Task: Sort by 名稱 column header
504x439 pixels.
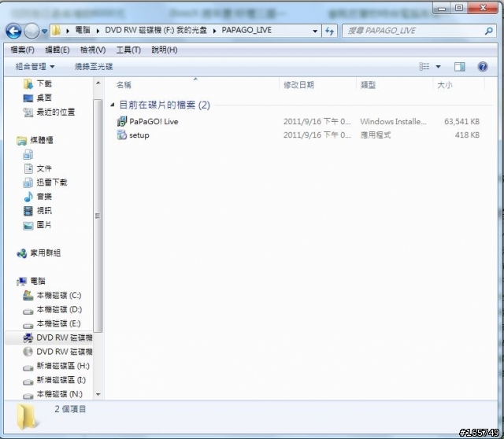Action: point(124,85)
